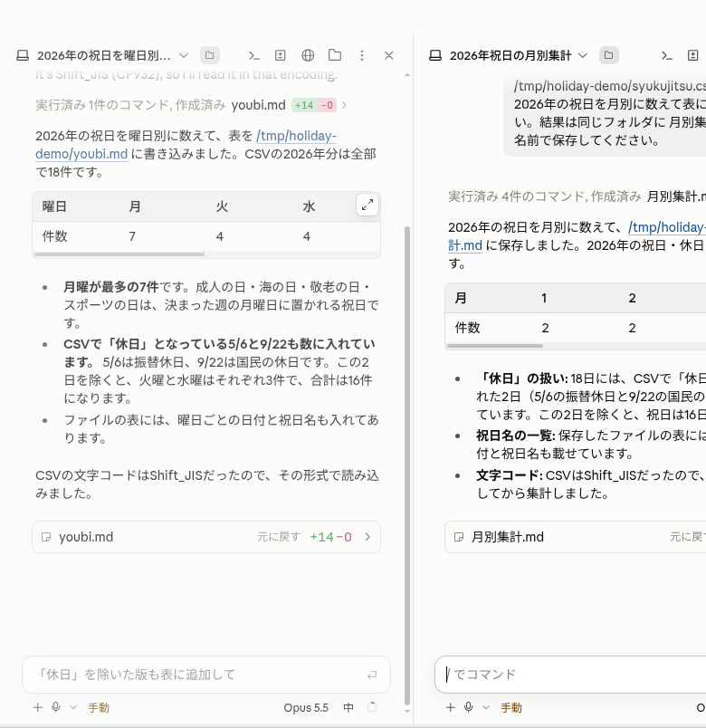Click the scroll-up arrow of left pane

pos(407,75)
